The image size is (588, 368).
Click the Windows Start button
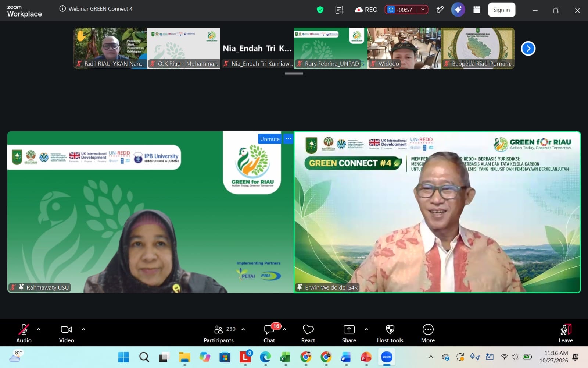coord(123,357)
